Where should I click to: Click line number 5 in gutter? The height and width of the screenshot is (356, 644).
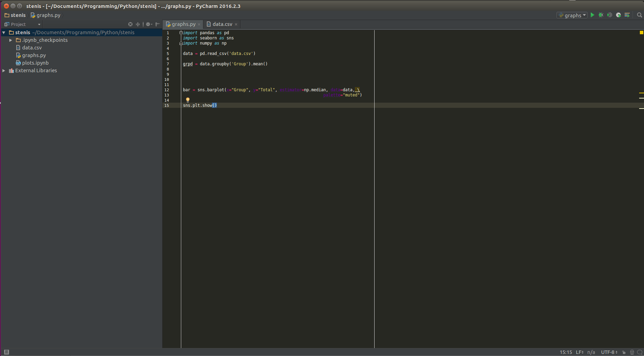[x=168, y=54]
